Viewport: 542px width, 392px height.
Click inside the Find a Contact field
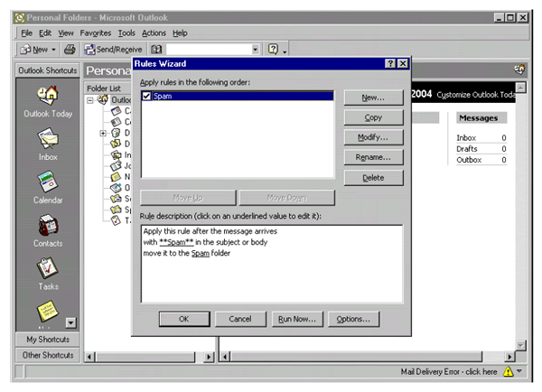[209, 50]
